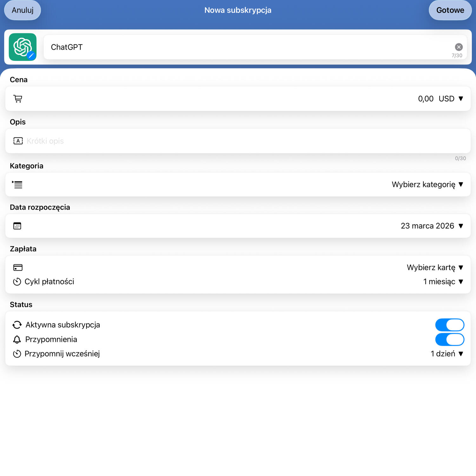Click the Krótki opis description field
The width and height of the screenshot is (476, 476).
(x=222, y=141)
